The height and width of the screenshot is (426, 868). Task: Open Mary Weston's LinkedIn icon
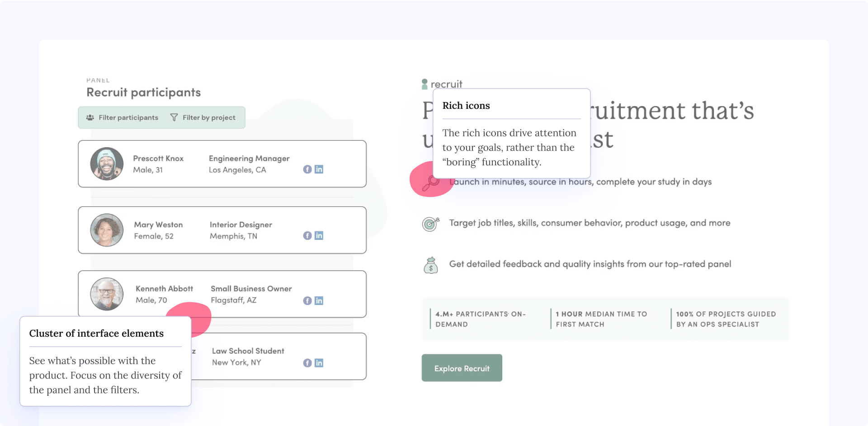click(x=319, y=236)
